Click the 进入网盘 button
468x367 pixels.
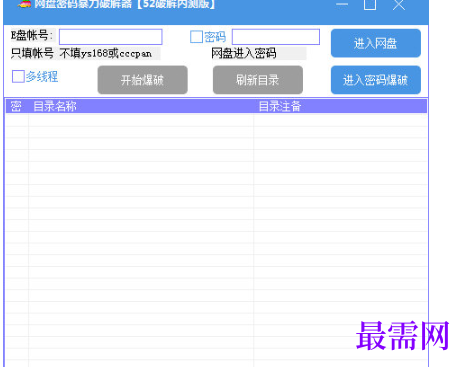(x=376, y=43)
